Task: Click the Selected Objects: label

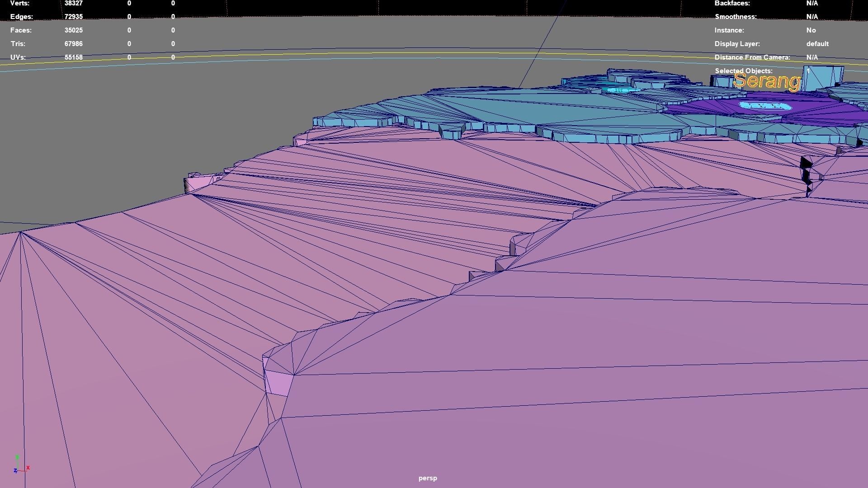Action: point(744,71)
